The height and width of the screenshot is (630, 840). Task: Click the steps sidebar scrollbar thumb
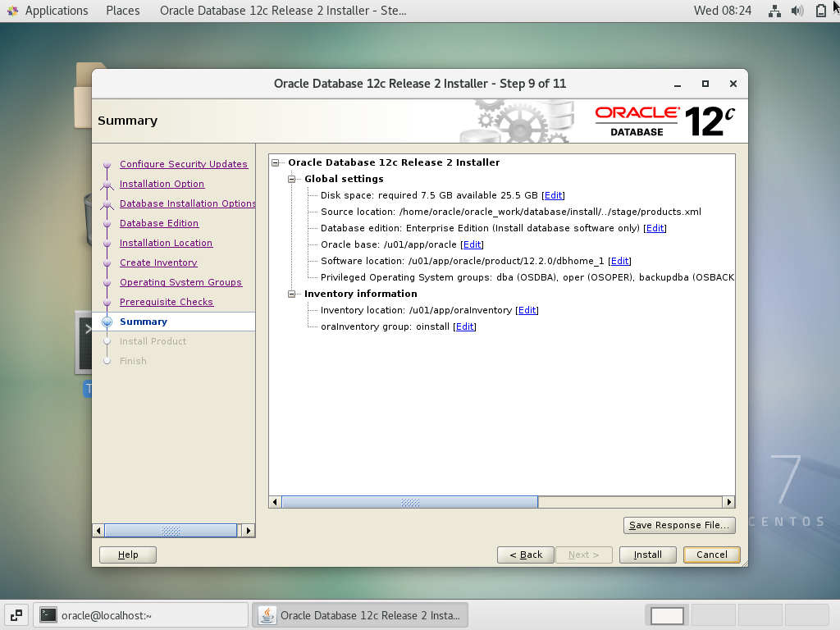(x=171, y=531)
